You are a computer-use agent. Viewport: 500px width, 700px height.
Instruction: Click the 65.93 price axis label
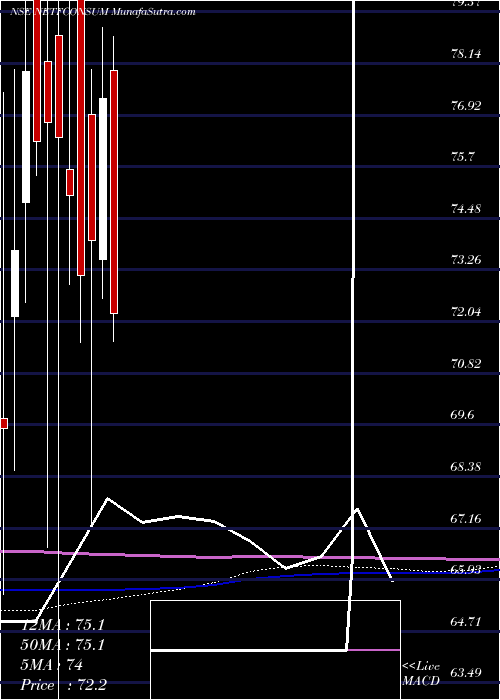click(x=466, y=570)
